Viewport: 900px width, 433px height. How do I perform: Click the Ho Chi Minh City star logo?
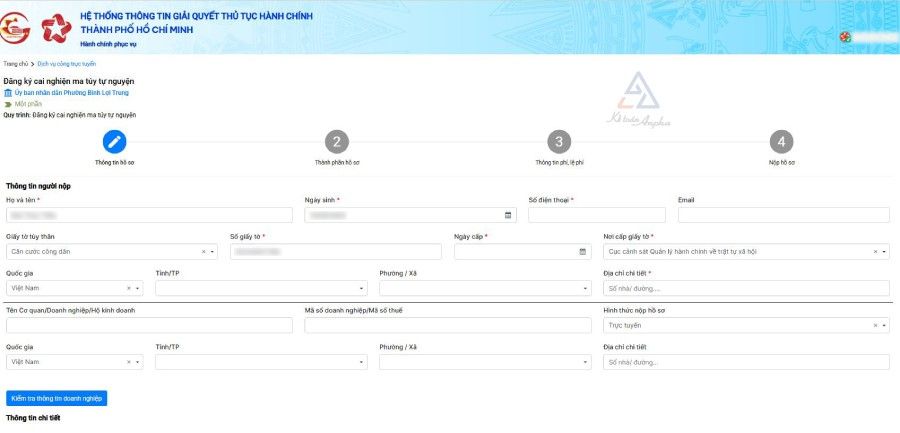coord(56,27)
